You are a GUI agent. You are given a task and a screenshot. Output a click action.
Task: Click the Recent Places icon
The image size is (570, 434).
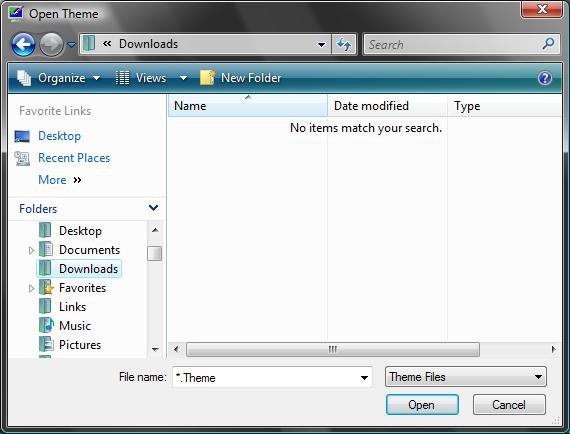point(22,158)
